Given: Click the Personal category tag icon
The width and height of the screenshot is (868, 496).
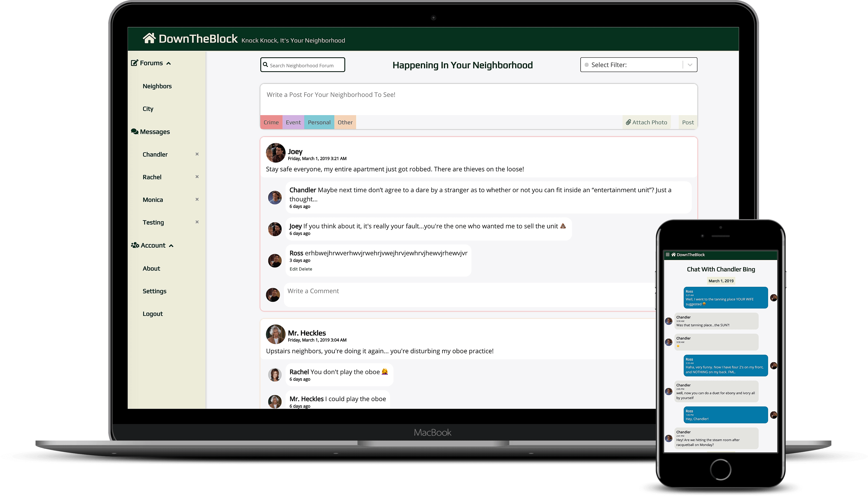Looking at the screenshot, I should pyautogui.click(x=319, y=122).
